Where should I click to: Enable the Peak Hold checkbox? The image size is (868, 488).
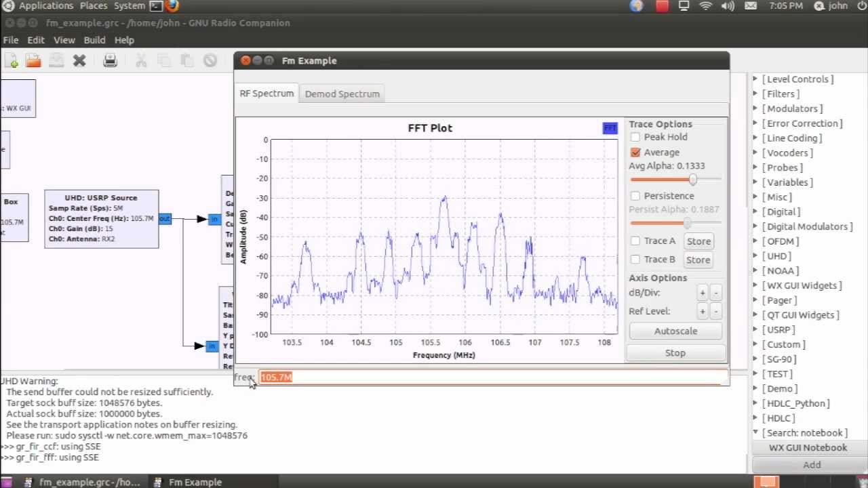coord(635,137)
